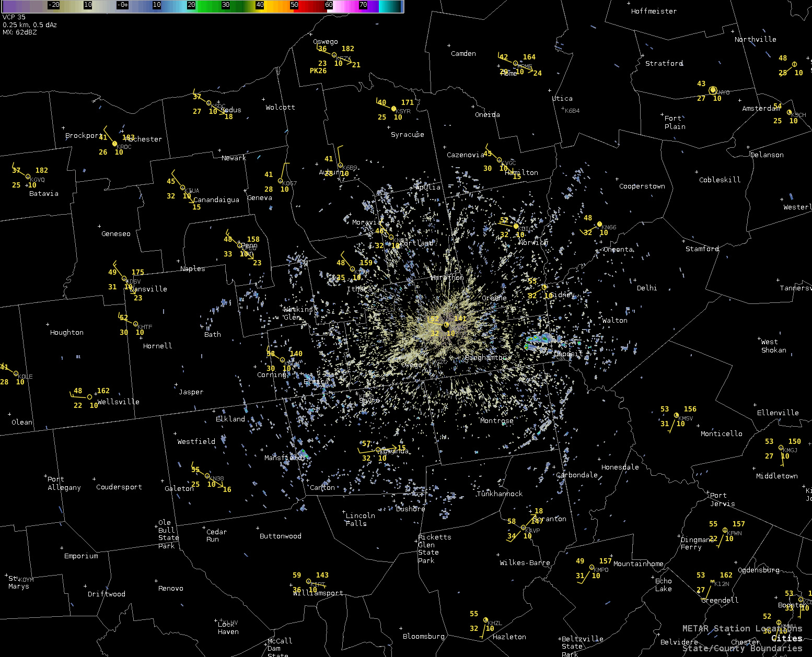The height and width of the screenshot is (657, 812).
Task: Click the Binghamton city label
Action: (486, 358)
